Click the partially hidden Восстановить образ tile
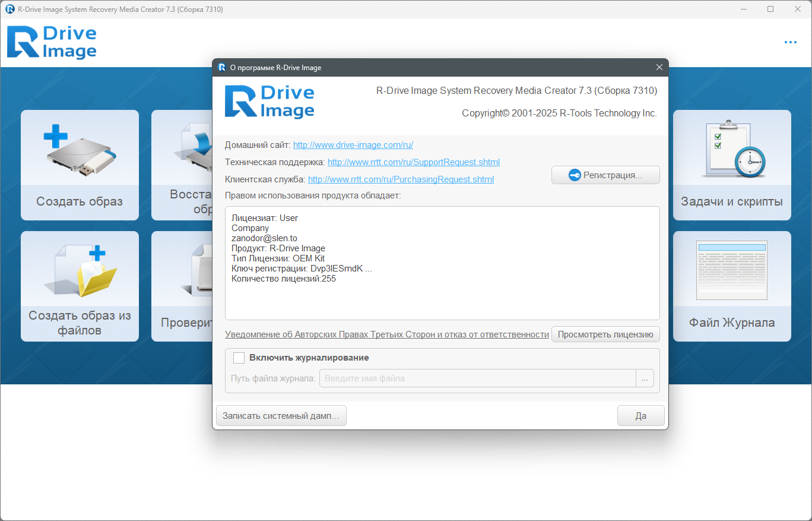This screenshot has width=812, height=521. [x=182, y=166]
